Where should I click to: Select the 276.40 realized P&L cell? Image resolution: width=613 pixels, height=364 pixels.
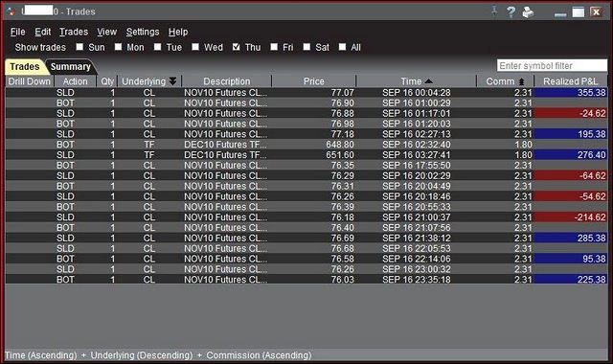571,155
